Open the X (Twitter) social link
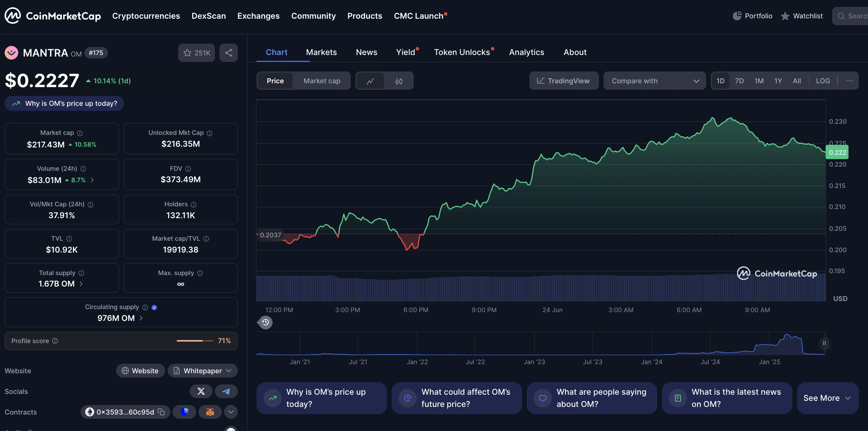The height and width of the screenshot is (431, 868). point(201,391)
